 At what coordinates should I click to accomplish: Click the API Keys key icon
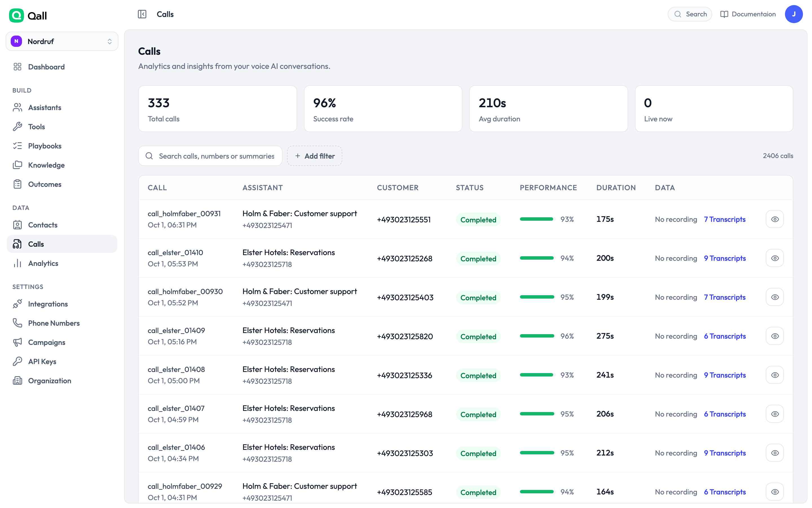click(x=17, y=361)
